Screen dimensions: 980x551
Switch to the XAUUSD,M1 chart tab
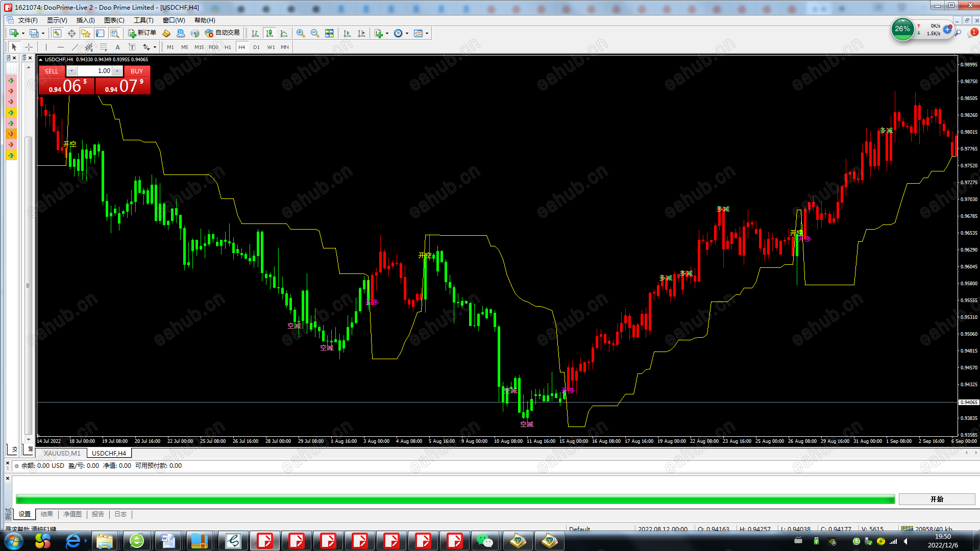point(62,453)
